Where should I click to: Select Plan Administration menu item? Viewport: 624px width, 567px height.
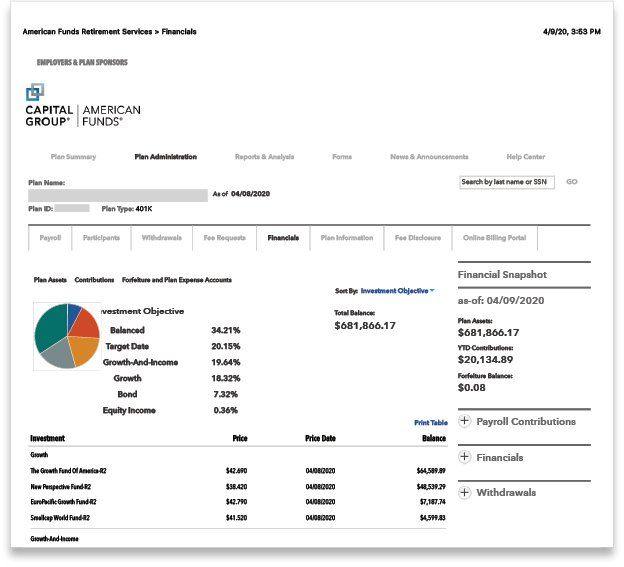tap(166, 157)
